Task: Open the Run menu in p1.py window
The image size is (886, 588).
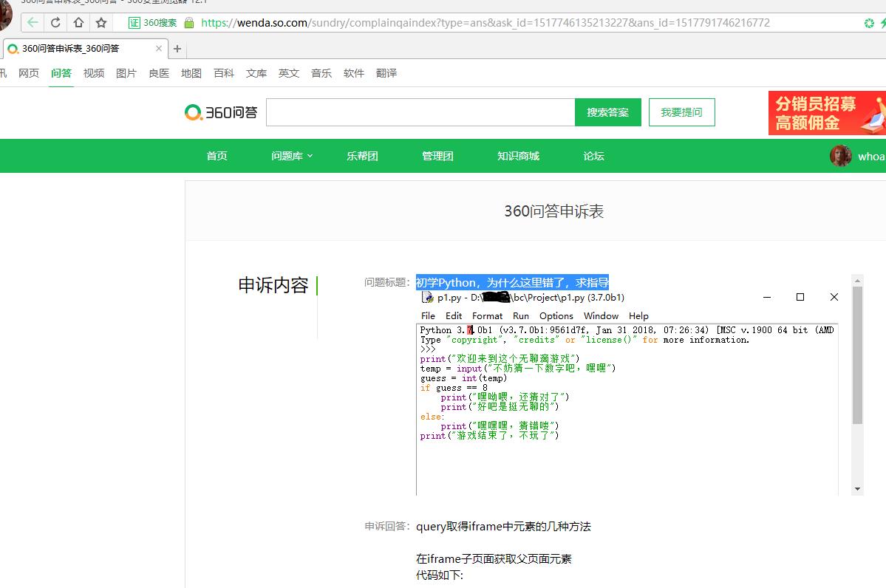Action: point(521,315)
